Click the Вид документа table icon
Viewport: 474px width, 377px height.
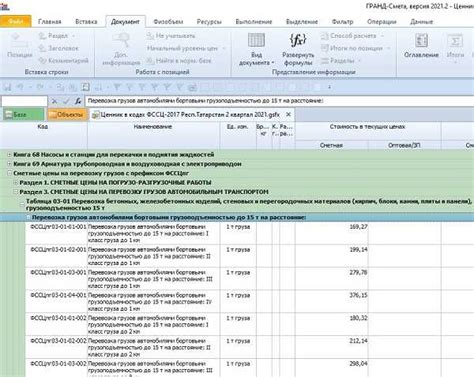pos(256,40)
